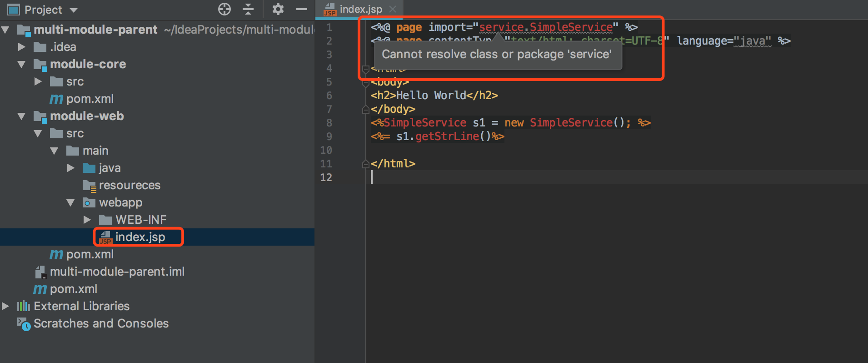Select the .idea folder row

click(157, 47)
